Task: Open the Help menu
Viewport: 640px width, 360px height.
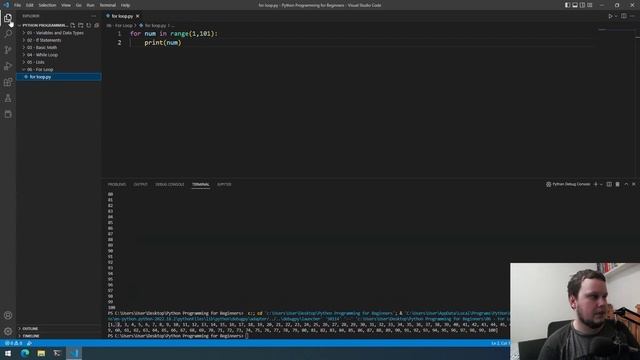Action: pos(125,5)
